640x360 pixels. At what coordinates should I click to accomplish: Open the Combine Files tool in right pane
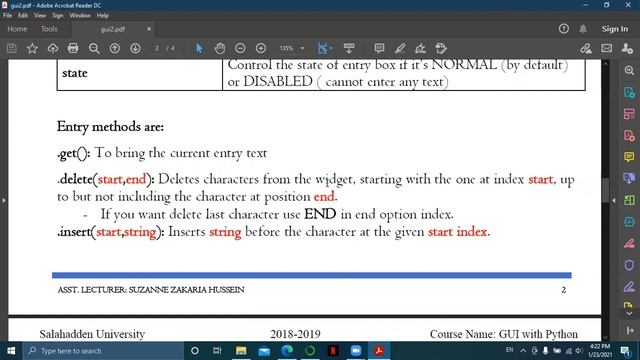click(x=629, y=178)
